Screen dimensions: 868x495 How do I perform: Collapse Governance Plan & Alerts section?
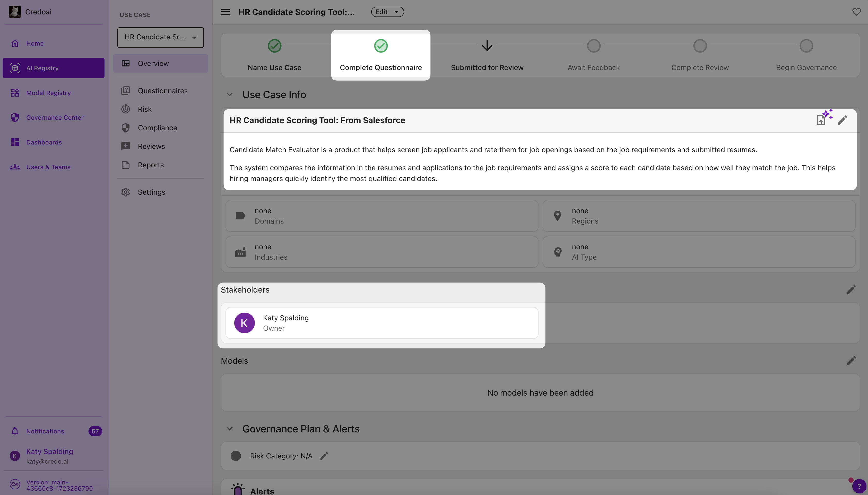point(230,429)
